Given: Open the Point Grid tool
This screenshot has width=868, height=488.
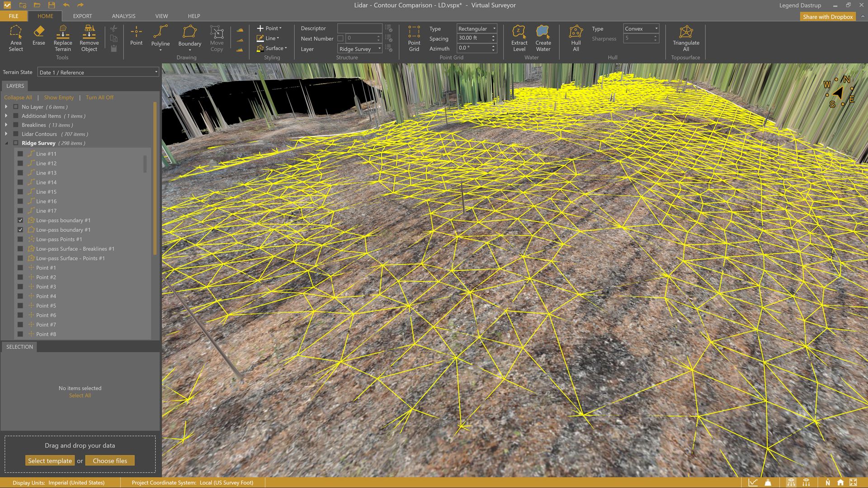Looking at the screenshot, I should coord(414,38).
